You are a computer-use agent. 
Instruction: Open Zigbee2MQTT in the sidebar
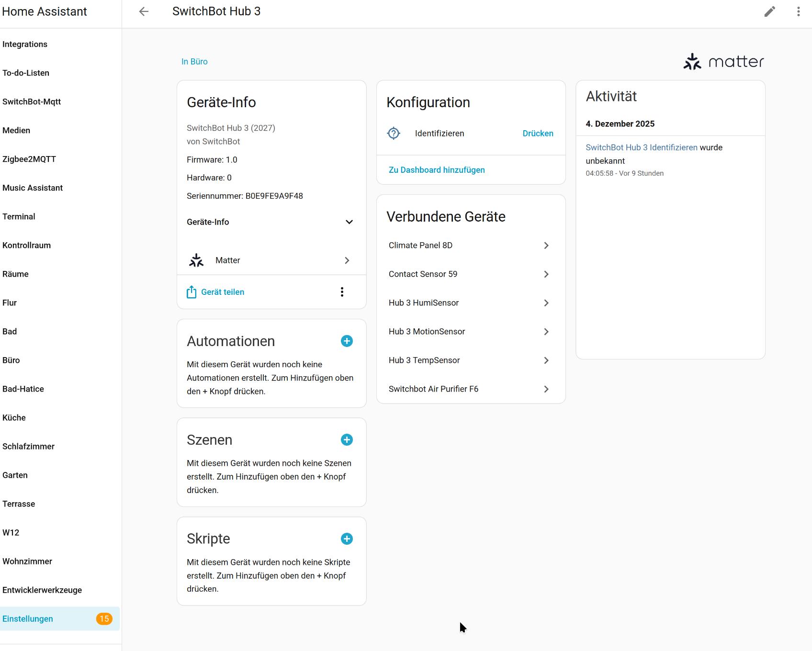point(29,159)
